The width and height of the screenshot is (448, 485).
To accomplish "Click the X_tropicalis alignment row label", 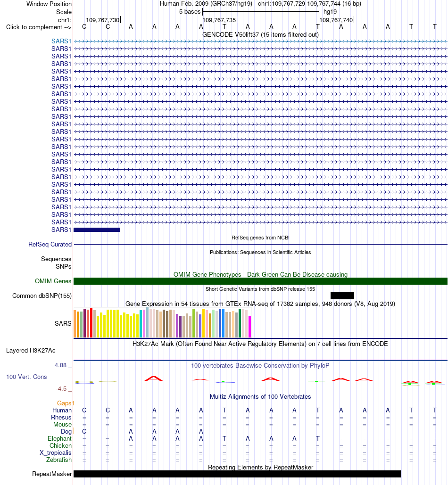I will point(55,453).
